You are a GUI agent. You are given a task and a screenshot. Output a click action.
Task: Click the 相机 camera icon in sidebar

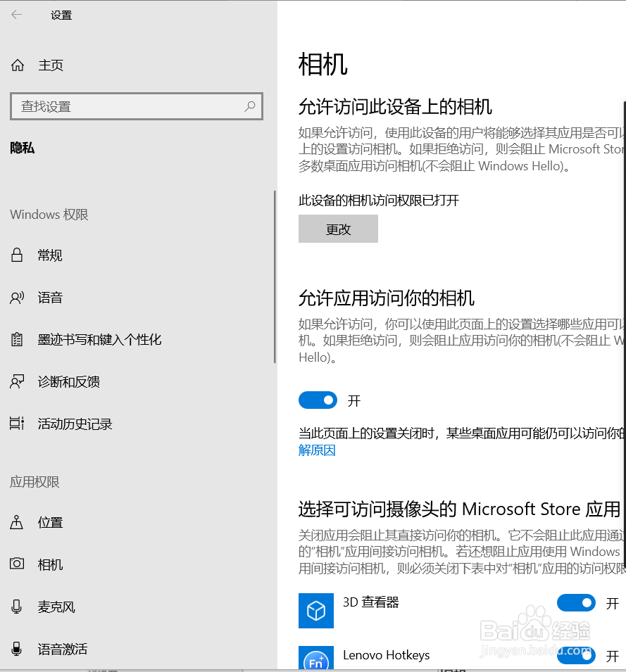point(17,564)
